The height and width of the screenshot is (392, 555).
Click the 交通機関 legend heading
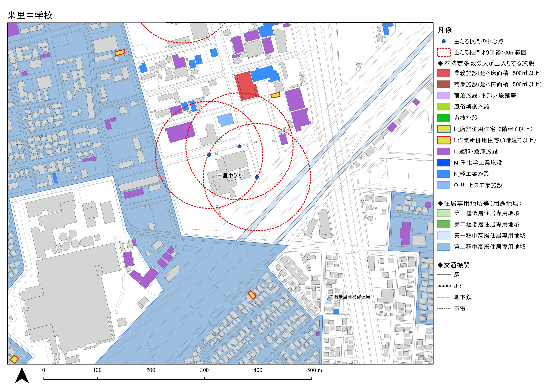coord(453,265)
